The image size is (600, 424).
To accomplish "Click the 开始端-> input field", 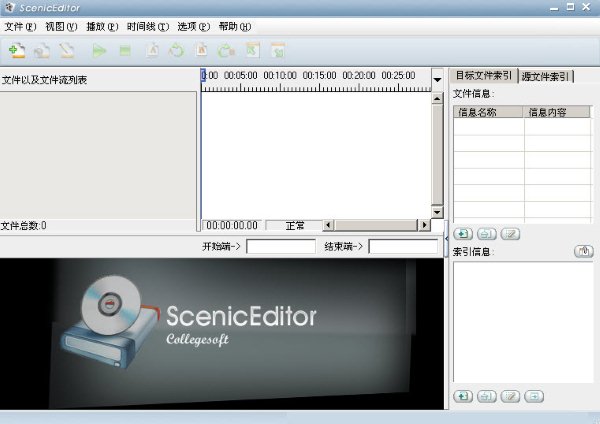I will [x=281, y=246].
